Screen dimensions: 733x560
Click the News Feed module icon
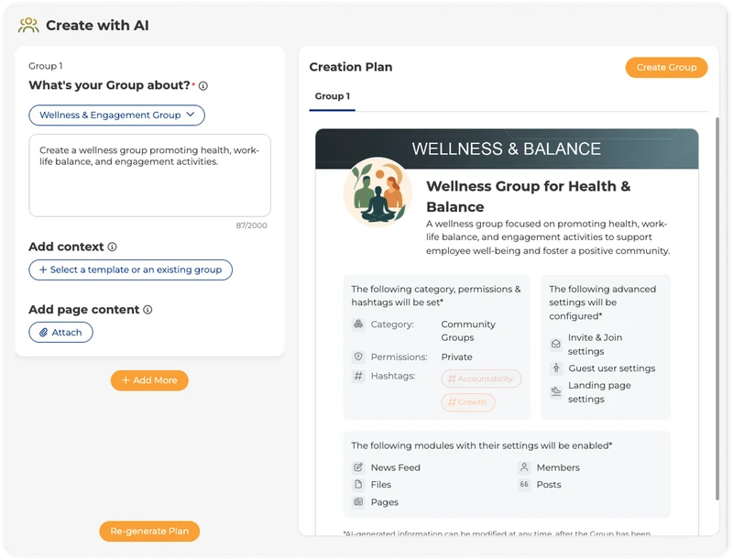point(356,467)
